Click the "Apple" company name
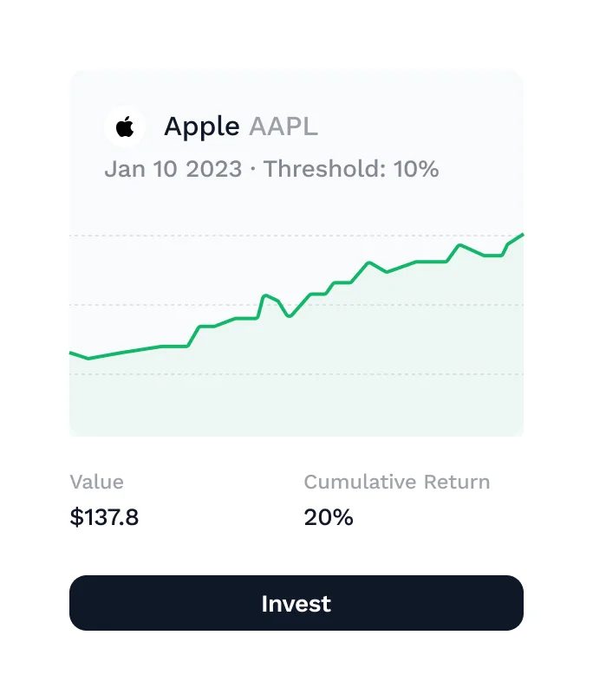This screenshot has width=593, height=700. click(201, 126)
